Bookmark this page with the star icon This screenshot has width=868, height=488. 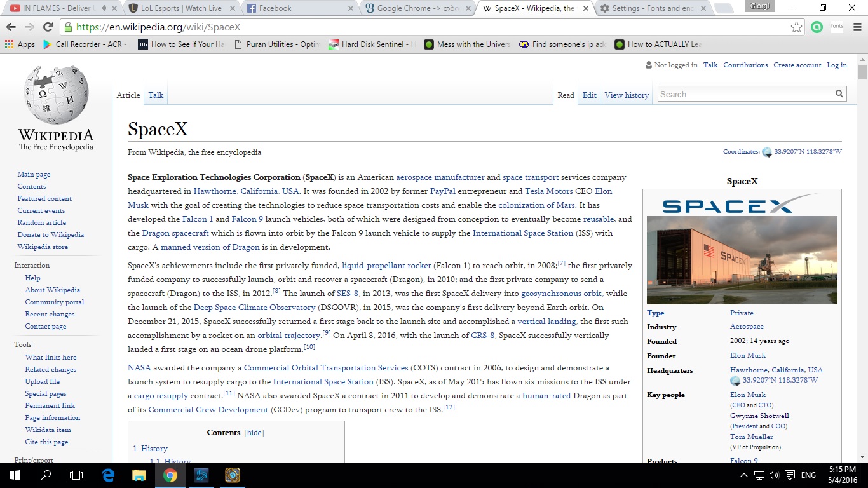pos(796,27)
